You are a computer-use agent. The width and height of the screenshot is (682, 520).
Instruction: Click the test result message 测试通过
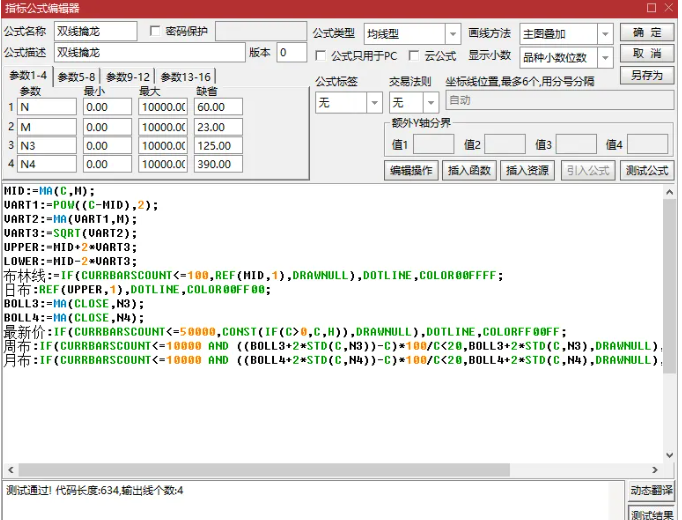[94, 490]
